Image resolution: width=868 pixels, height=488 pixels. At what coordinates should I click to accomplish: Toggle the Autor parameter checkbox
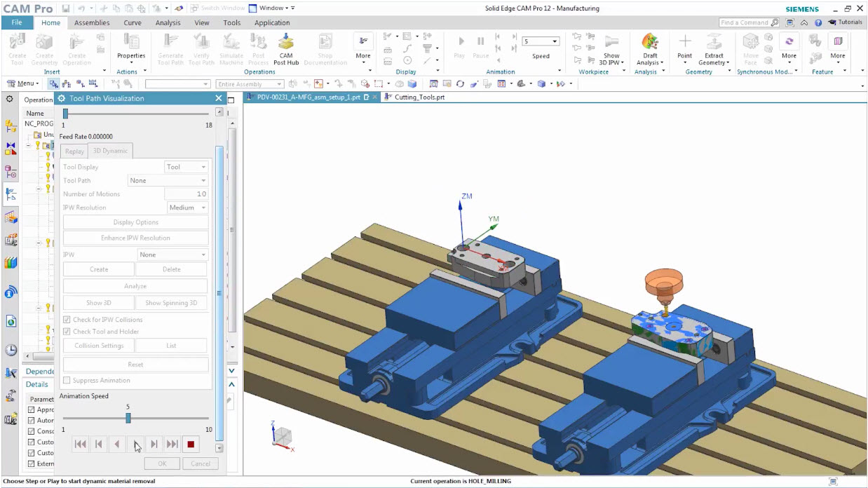(31, 421)
